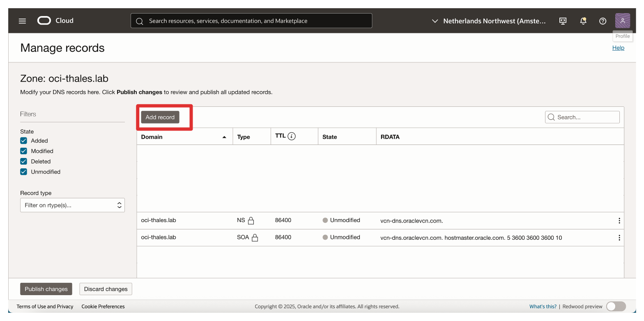Screen dimensions: 644x321
Task: Open the notifications bell
Action: pyautogui.click(x=583, y=21)
